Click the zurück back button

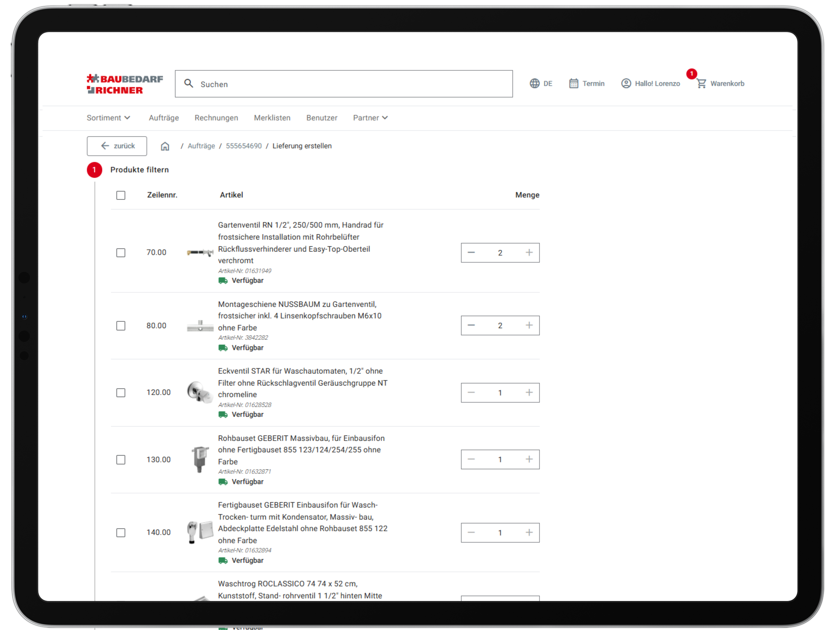tap(117, 146)
